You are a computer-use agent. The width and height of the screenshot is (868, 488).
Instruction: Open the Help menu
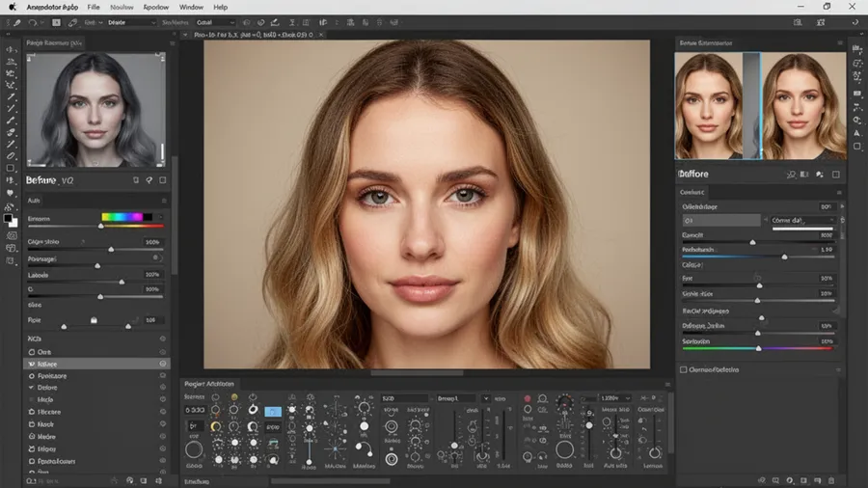click(x=220, y=7)
